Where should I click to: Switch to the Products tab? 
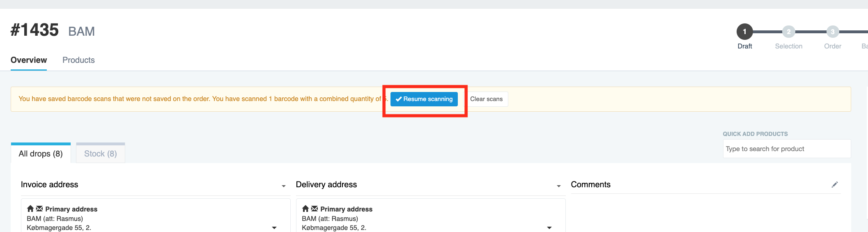tap(78, 60)
